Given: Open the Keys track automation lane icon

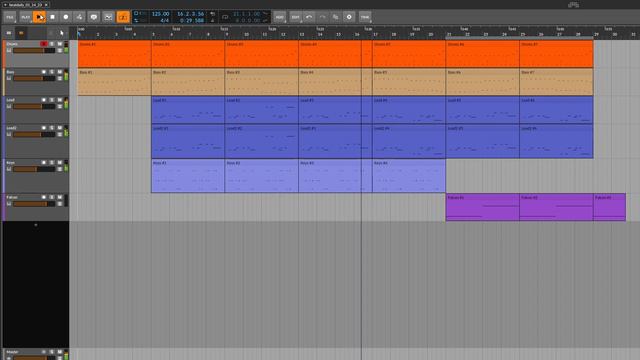Looking at the screenshot, I should pos(60,169).
